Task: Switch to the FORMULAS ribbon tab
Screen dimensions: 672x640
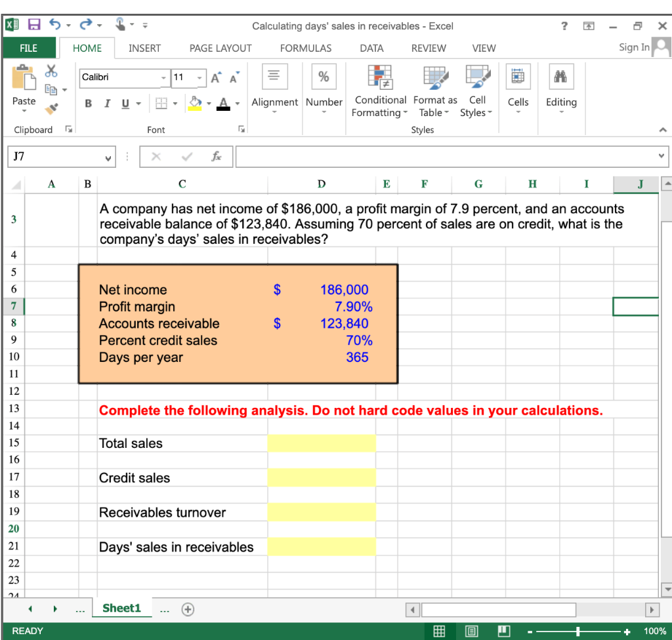Action: 306,48
